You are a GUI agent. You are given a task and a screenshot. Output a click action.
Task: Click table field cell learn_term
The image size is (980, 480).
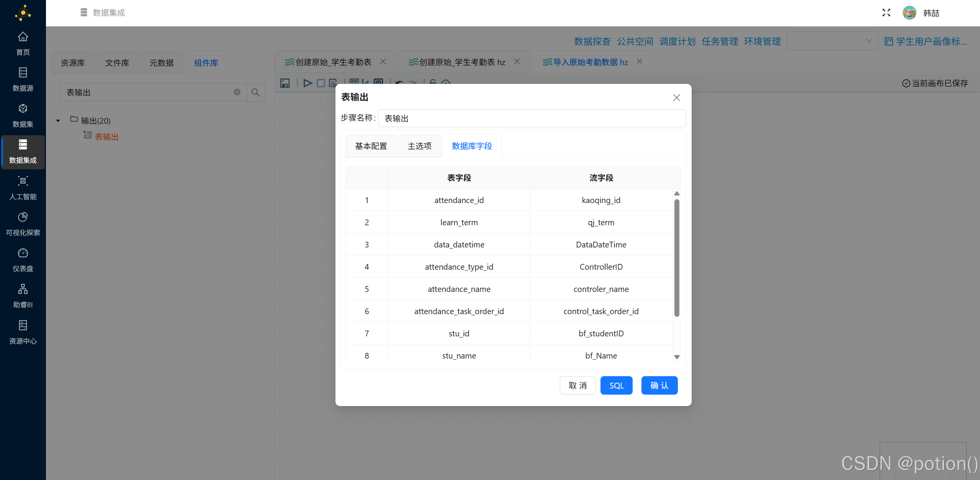pos(459,222)
